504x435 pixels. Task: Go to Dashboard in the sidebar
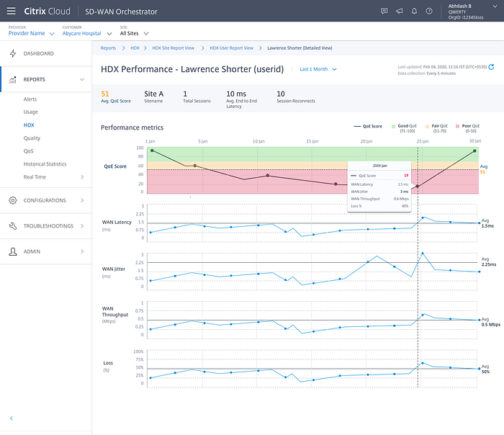tap(39, 53)
